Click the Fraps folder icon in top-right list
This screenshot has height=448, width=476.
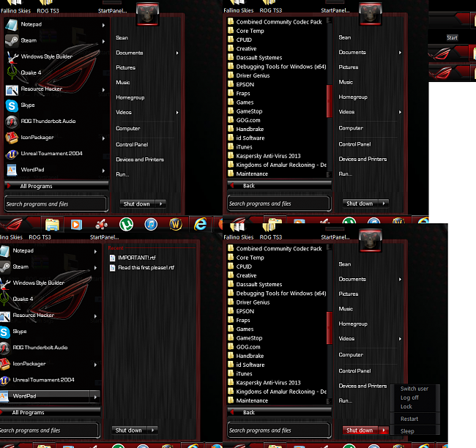pyautogui.click(x=231, y=93)
